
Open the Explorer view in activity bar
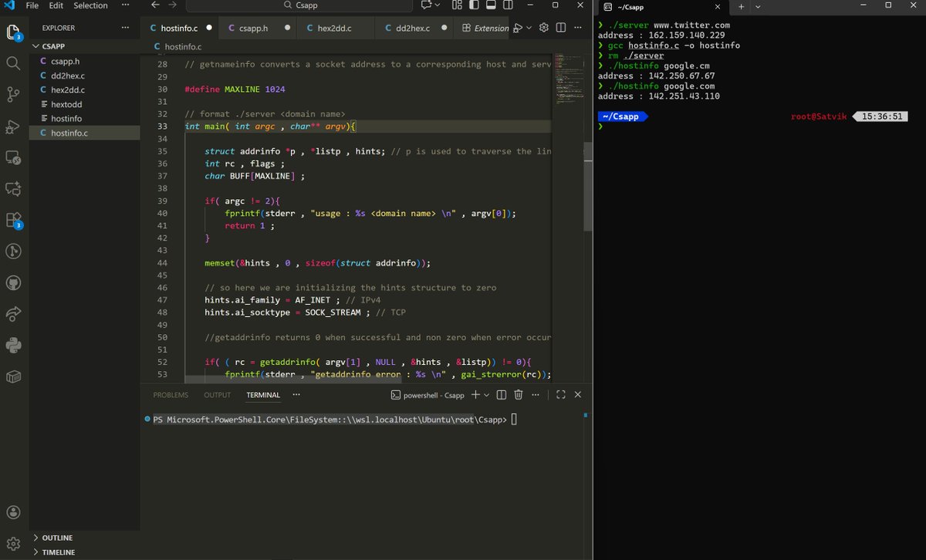point(13,32)
